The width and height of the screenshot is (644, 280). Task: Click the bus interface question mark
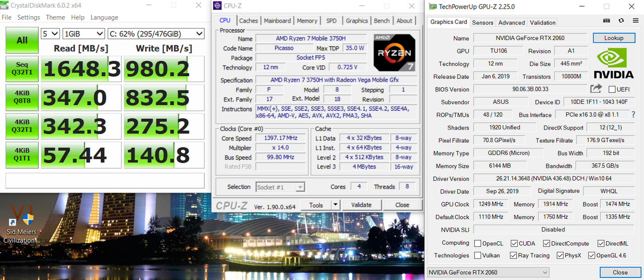pos(633,114)
